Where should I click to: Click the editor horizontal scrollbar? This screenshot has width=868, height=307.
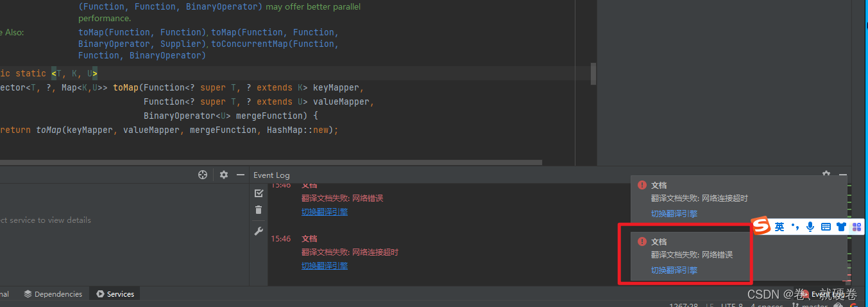[x=271, y=162]
